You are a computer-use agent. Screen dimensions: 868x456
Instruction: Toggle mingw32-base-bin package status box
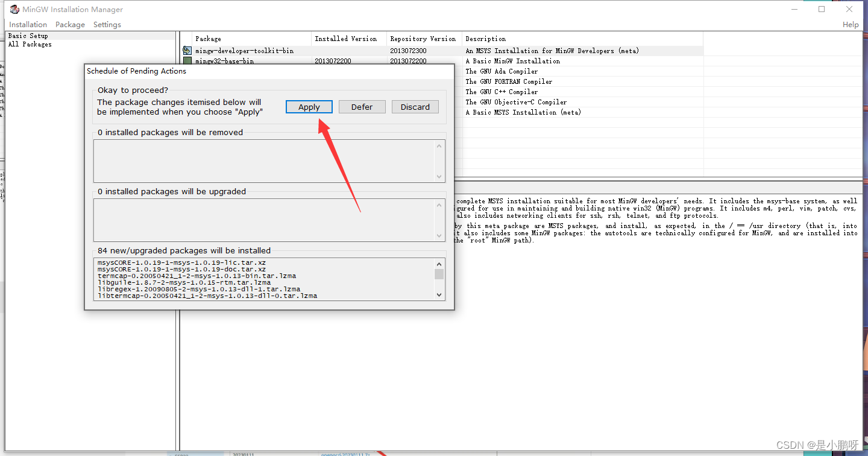click(x=187, y=61)
